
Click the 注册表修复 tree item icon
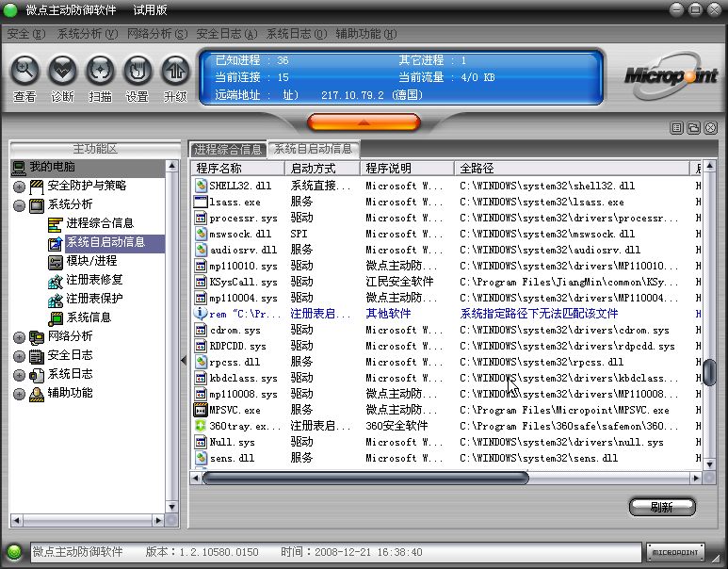55,281
